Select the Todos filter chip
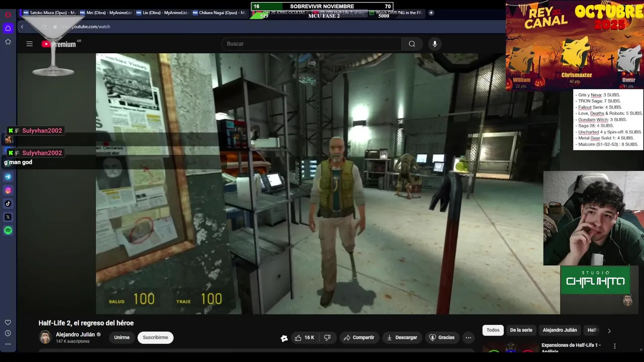Image resolution: width=644 pixels, height=362 pixels. click(x=493, y=330)
